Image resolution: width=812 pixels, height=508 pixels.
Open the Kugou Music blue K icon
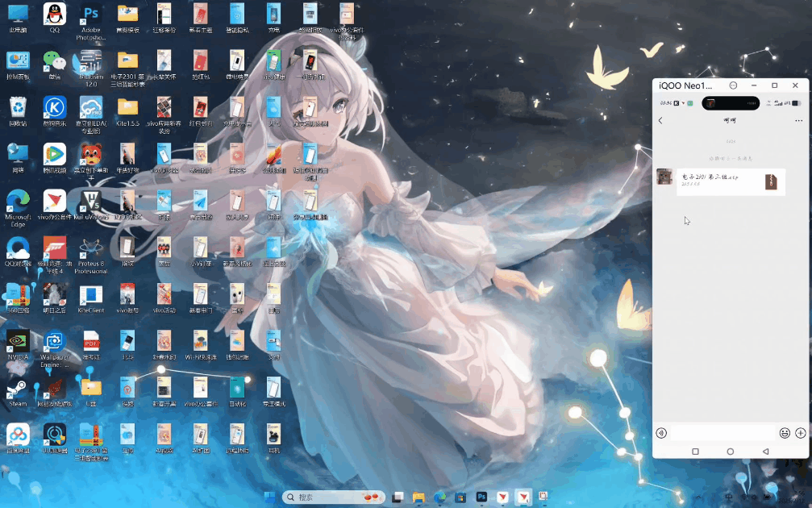(54, 108)
